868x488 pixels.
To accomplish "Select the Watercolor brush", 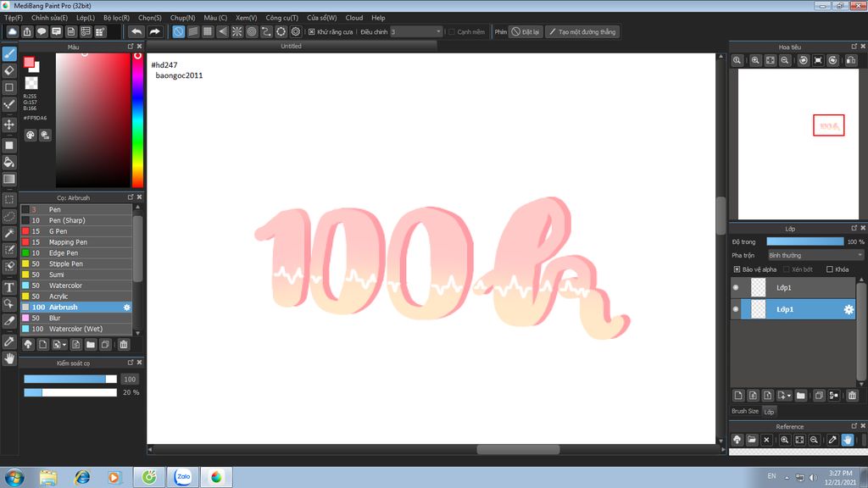I will pos(76,286).
